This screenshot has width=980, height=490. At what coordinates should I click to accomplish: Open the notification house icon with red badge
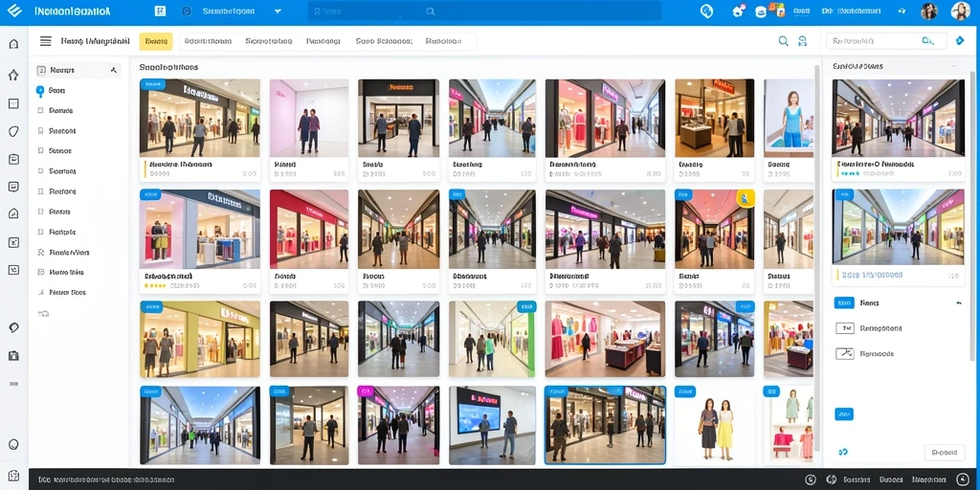point(738,11)
